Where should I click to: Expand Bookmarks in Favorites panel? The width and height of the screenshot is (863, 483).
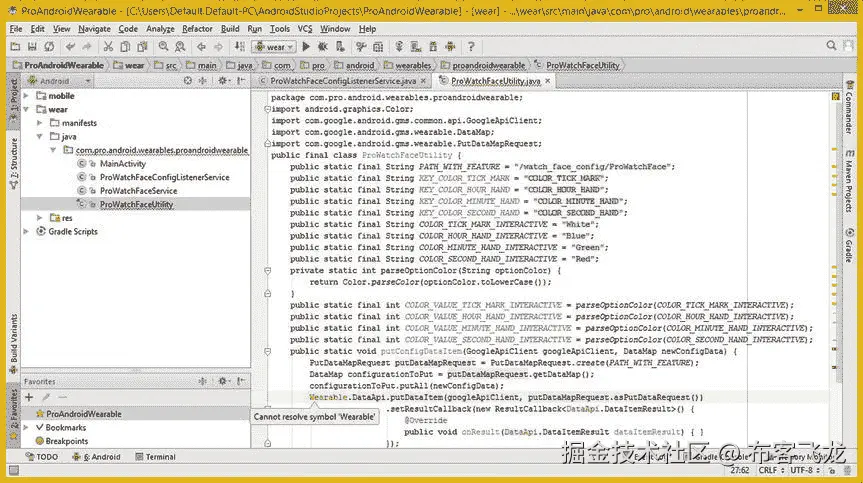click(26, 427)
